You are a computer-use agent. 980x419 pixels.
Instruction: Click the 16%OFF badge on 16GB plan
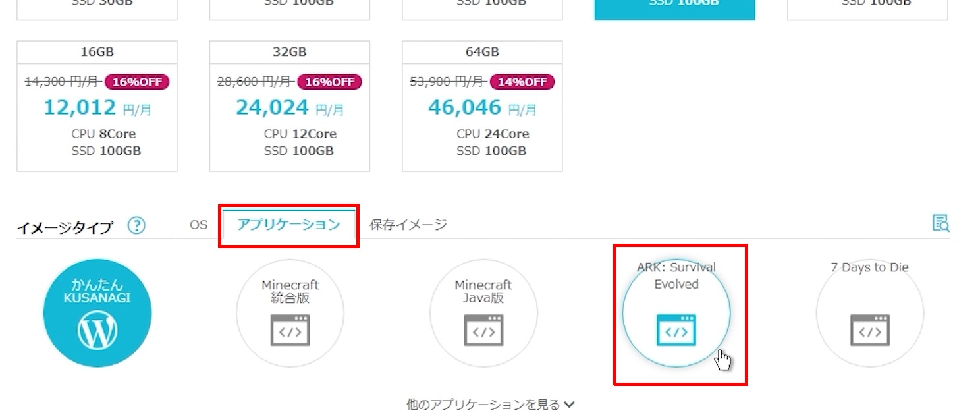137,82
